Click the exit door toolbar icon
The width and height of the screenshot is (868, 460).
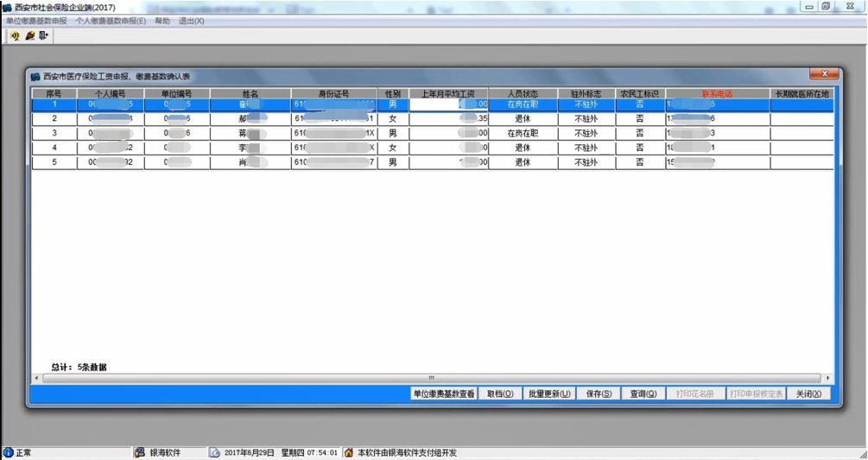tap(43, 36)
